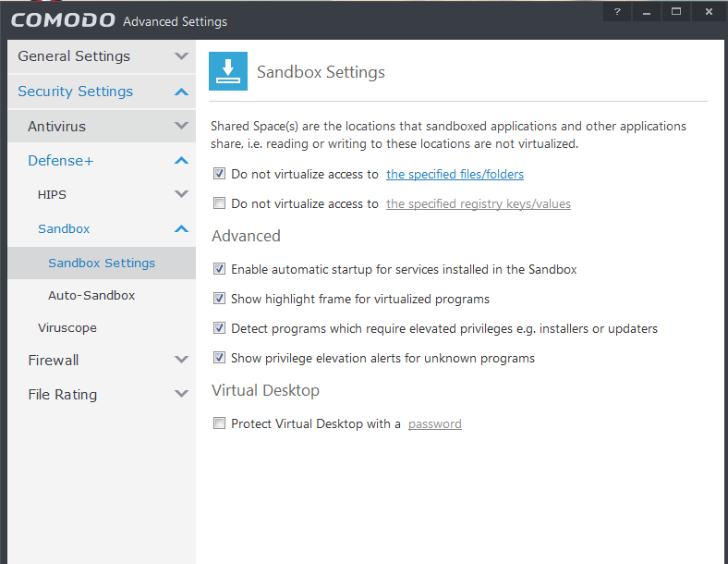Image resolution: width=728 pixels, height=564 pixels.
Task: Toggle 'Show highlight frame for virtualized programs'
Action: [x=219, y=299]
